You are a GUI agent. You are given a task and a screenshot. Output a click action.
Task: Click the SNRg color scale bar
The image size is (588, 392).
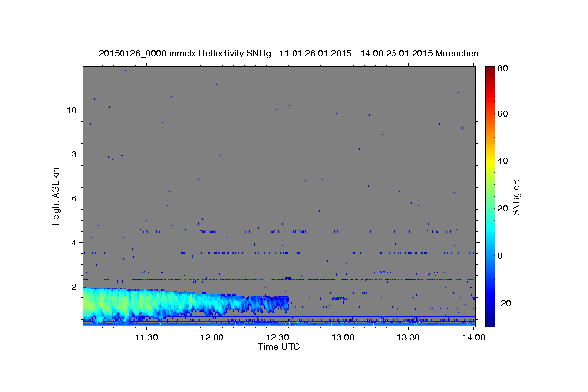(490, 196)
